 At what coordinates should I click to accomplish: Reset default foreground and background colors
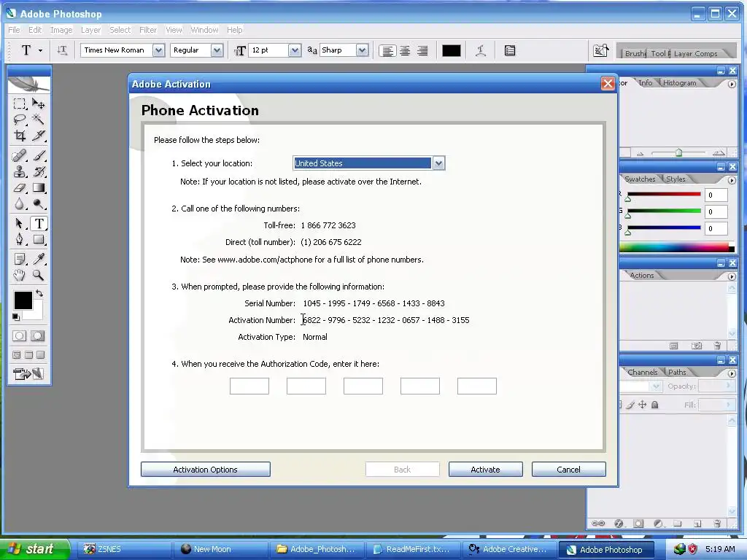16,317
